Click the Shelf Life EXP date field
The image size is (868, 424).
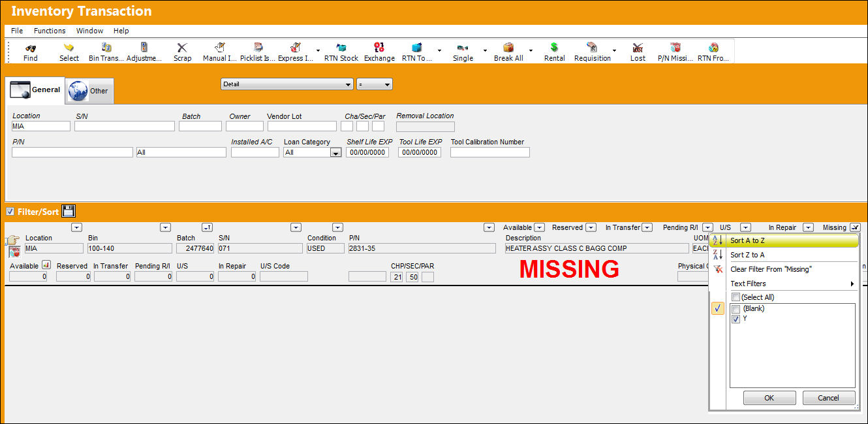click(367, 152)
